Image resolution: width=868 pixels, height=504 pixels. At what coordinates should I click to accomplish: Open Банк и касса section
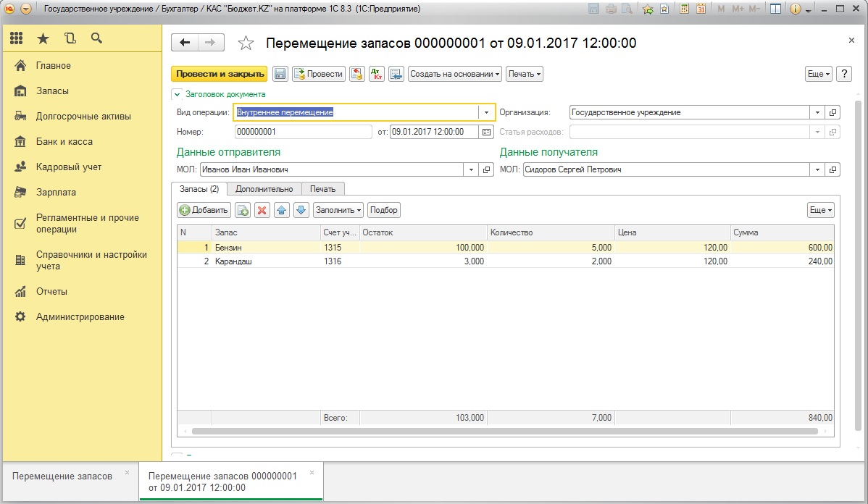(64, 142)
